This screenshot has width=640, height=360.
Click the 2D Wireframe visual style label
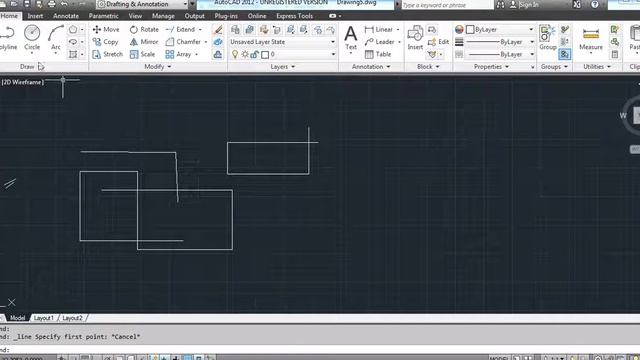(23, 82)
